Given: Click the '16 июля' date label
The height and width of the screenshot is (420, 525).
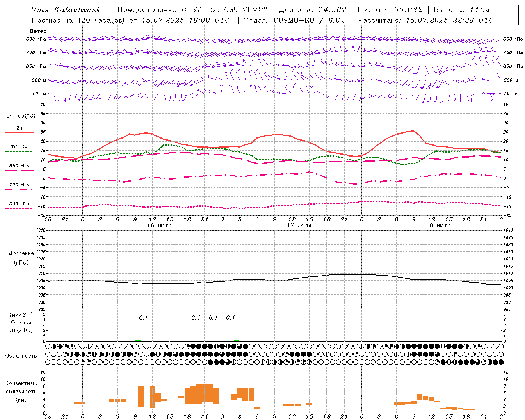Looking at the screenshot, I should [x=160, y=226].
